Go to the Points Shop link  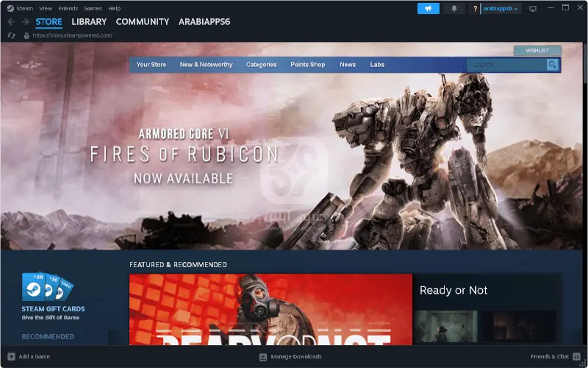pos(307,65)
